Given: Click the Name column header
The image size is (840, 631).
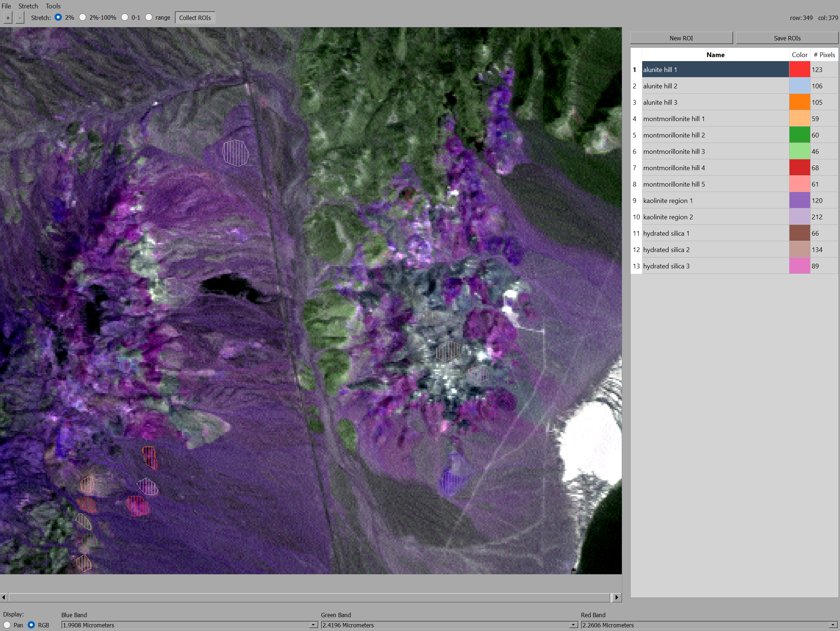Looking at the screenshot, I should coord(715,55).
